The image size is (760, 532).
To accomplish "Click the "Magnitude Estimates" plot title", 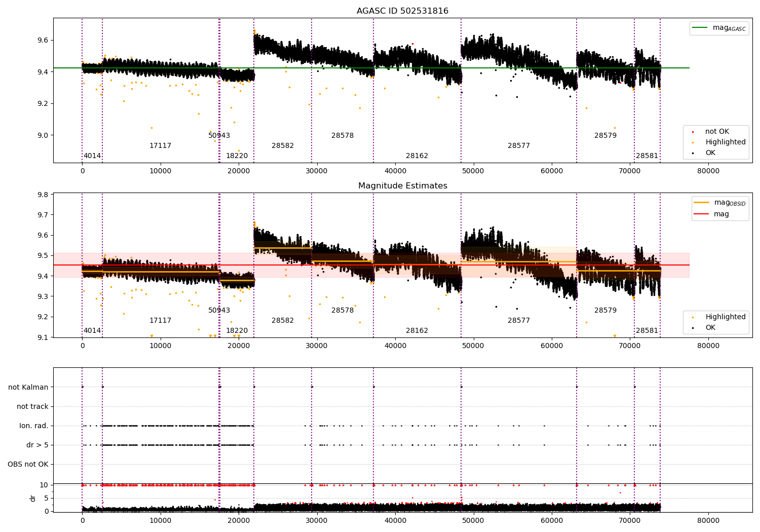I will tap(402, 186).
